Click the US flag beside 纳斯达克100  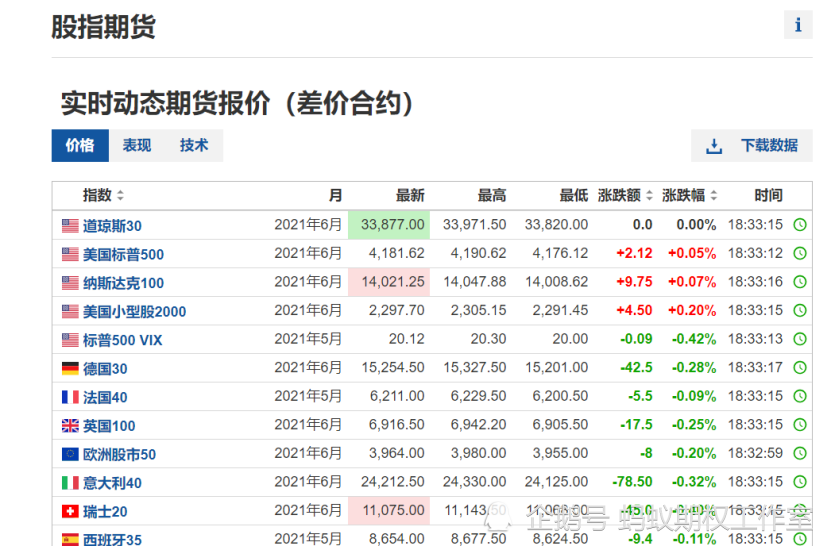click(x=70, y=283)
